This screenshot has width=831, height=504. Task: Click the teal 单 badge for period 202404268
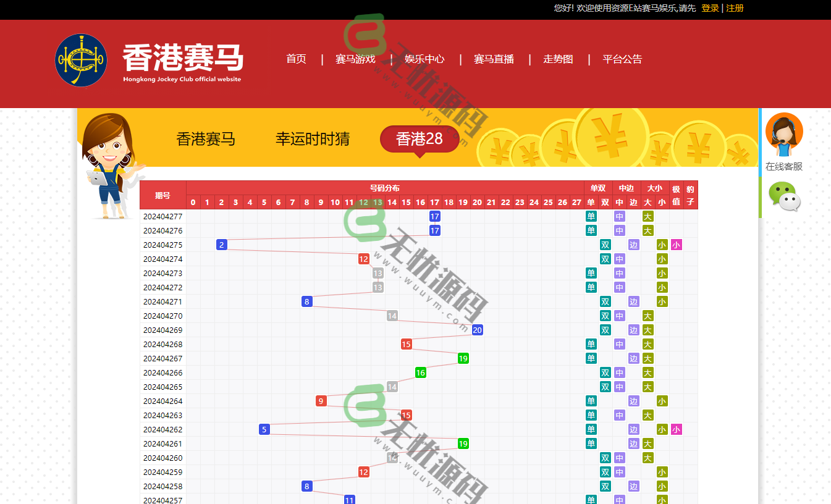[x=591, y=344]
